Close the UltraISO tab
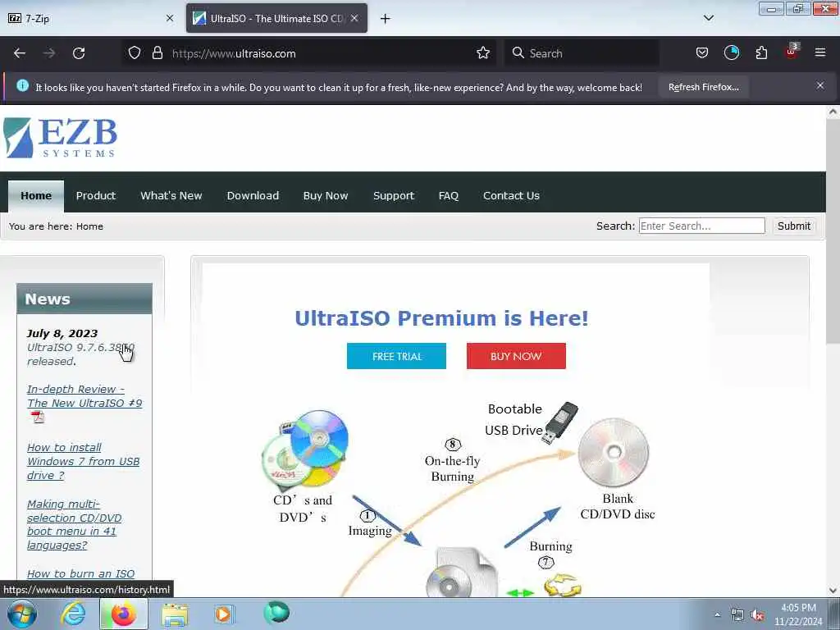 (x=354, y=18)
